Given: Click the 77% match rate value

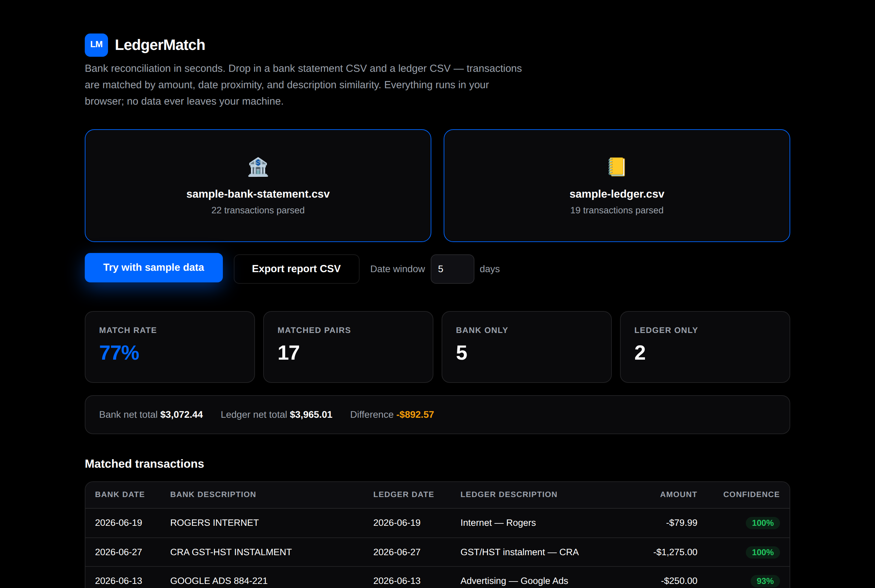Looking at the screenshot, I should pos(119,353).
